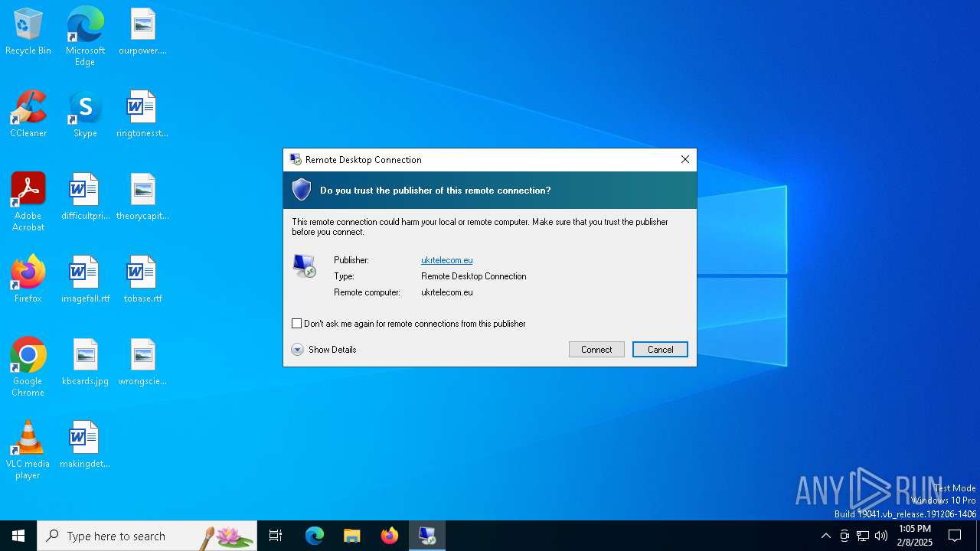
Task: Select the tobase.rtf file
Action: (142, 279)
